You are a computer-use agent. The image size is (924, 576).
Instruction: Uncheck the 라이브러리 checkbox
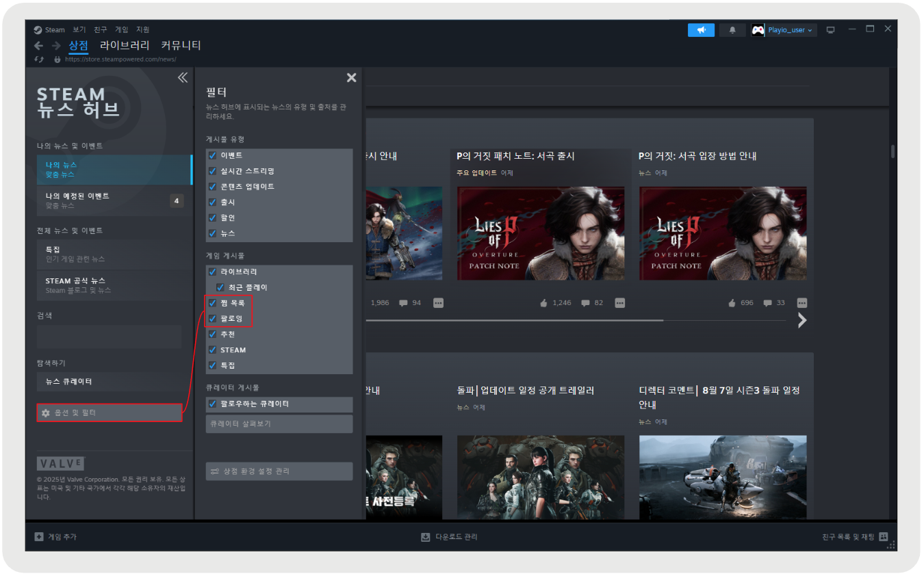click(x=212, y=272)
